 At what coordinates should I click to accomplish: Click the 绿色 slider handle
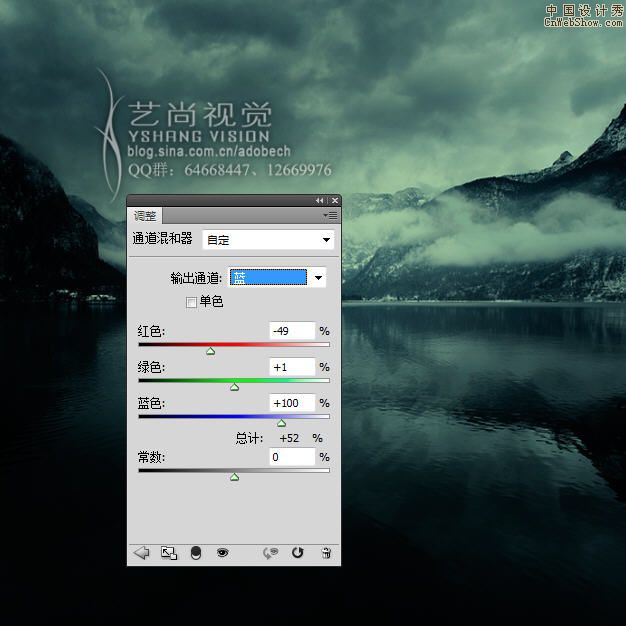[234, 387]
